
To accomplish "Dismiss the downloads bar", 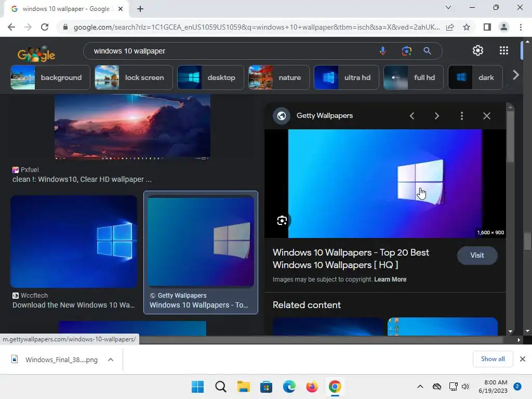I will click(523, 359).
